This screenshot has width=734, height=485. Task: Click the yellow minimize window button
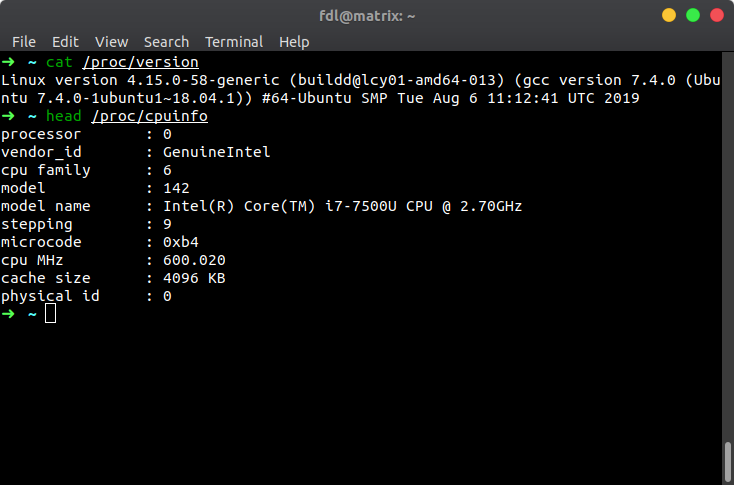(669, 15)
